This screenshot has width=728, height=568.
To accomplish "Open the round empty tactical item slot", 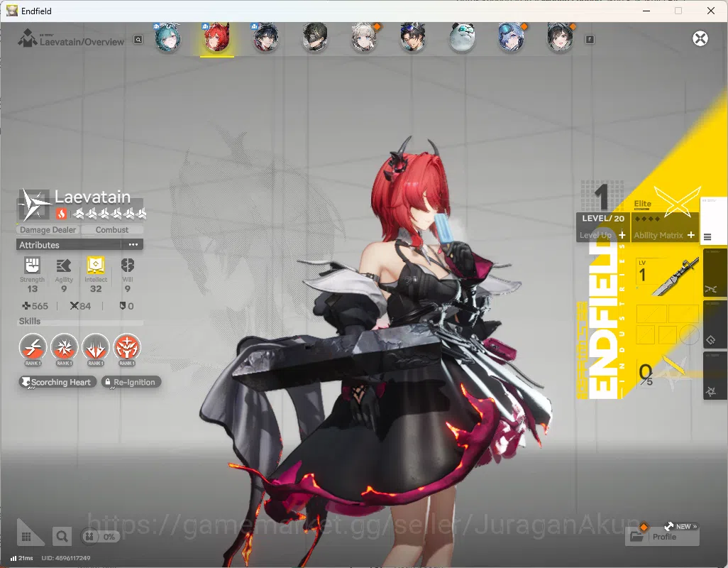I will (x=689, y=335).
